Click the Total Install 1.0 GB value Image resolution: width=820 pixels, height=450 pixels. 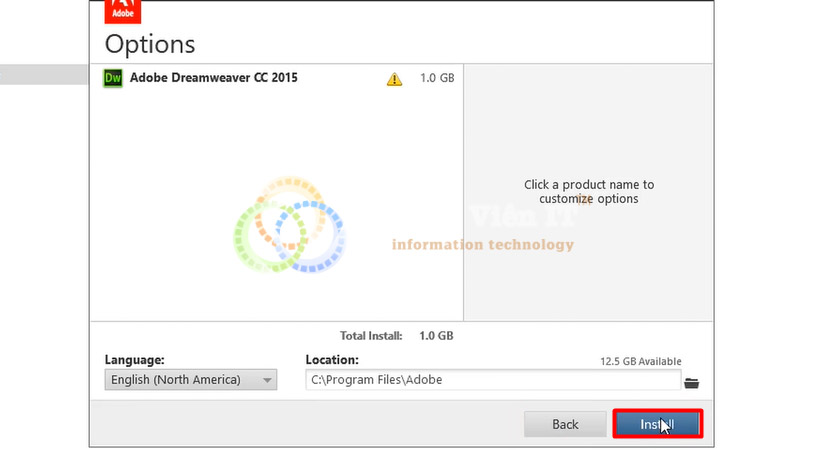tap(436, 336)
